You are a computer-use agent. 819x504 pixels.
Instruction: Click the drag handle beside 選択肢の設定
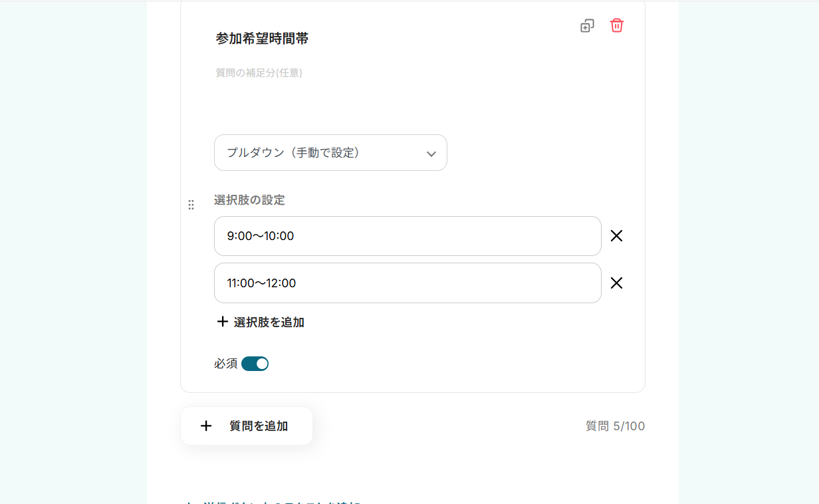pos(191,205)
